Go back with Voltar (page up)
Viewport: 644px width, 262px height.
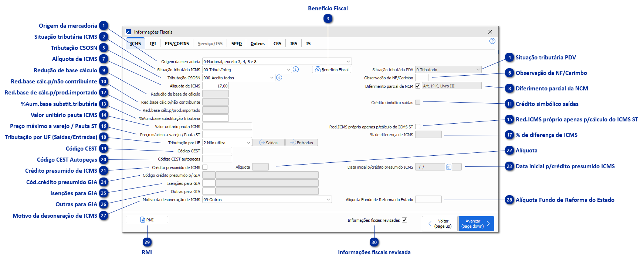click(440, 224)
